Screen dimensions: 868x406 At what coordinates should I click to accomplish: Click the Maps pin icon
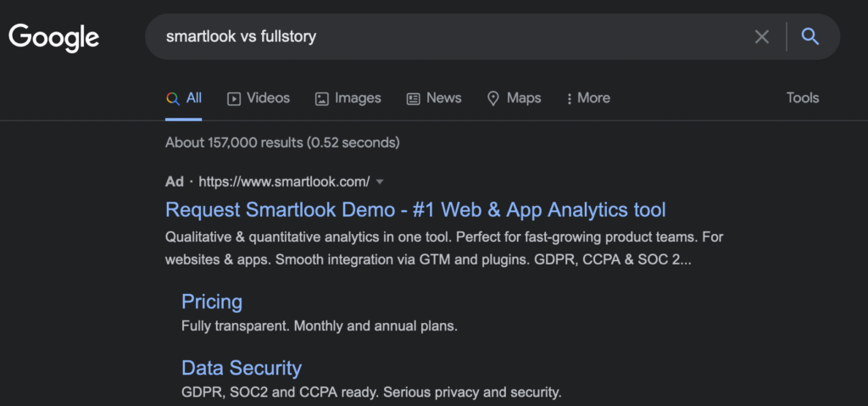[x=492, y=99]
